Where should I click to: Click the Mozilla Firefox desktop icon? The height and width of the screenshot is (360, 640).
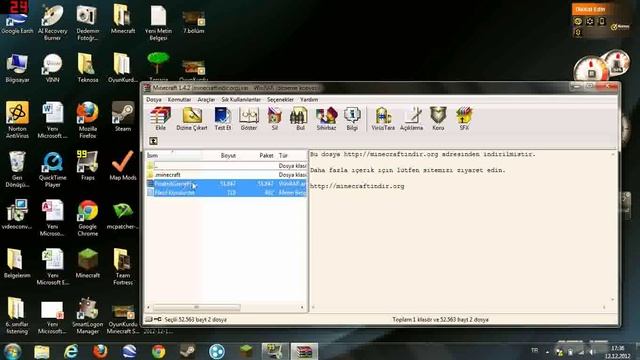87,120
